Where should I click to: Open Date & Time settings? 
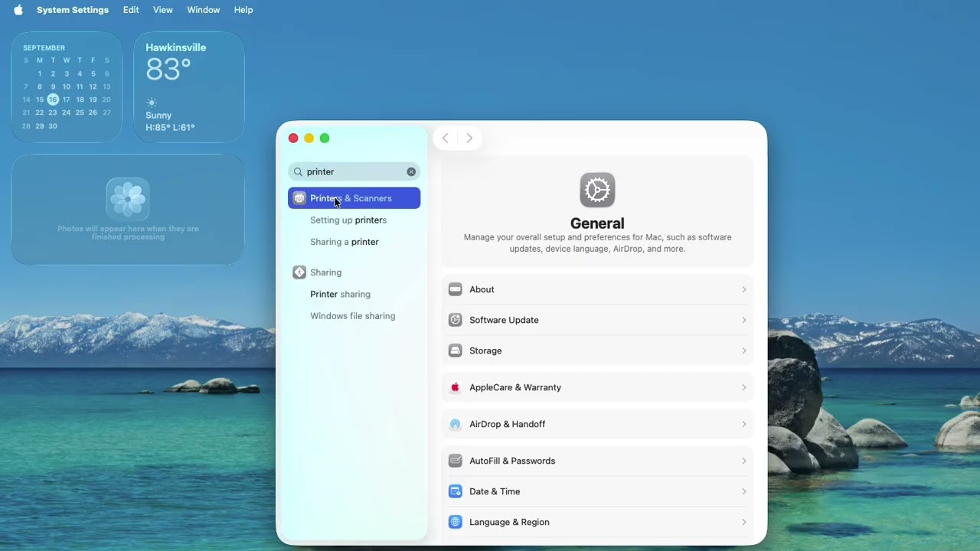[x=597, y=491]
